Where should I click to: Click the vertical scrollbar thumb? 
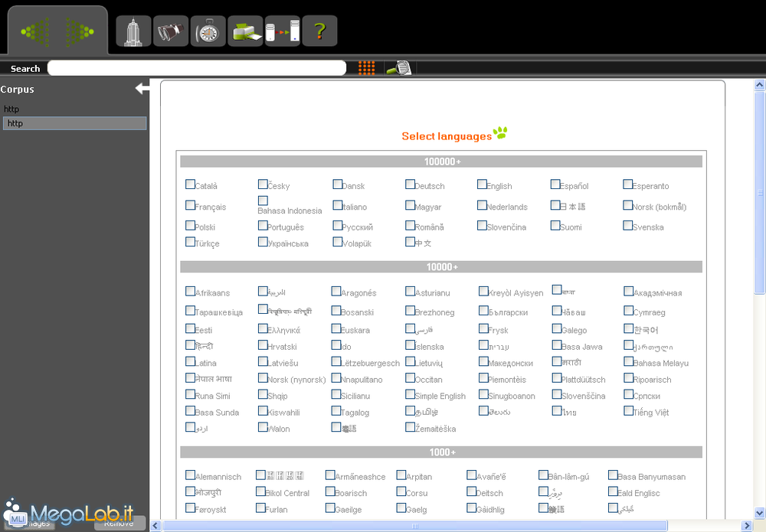[759, 192]
